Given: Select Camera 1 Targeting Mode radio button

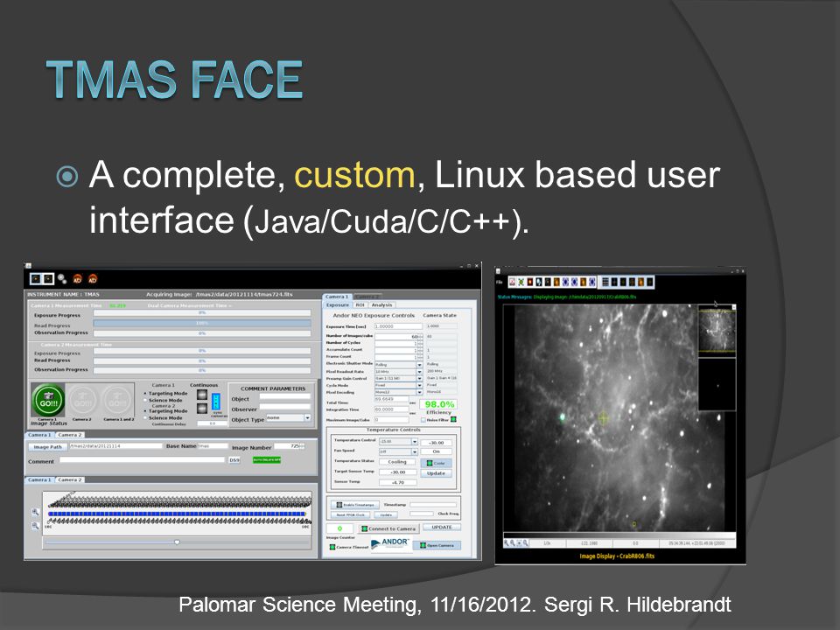Looking at the screenshot, I should click(145, 394).
